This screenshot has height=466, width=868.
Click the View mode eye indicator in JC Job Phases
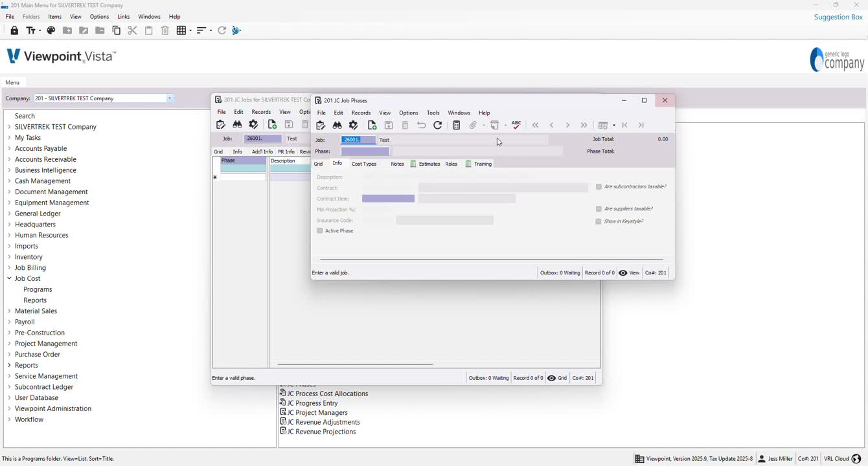click(x=629, y=273)
